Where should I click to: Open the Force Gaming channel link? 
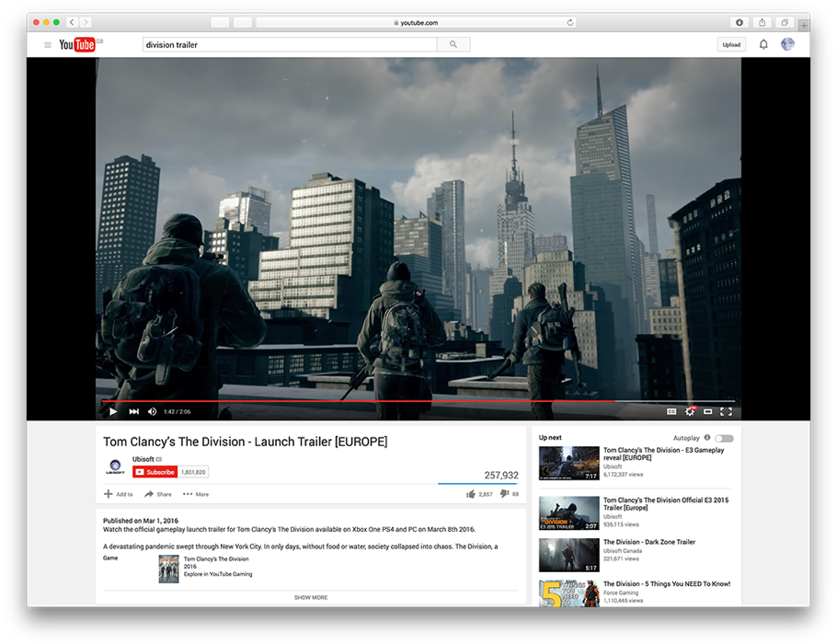620,592
